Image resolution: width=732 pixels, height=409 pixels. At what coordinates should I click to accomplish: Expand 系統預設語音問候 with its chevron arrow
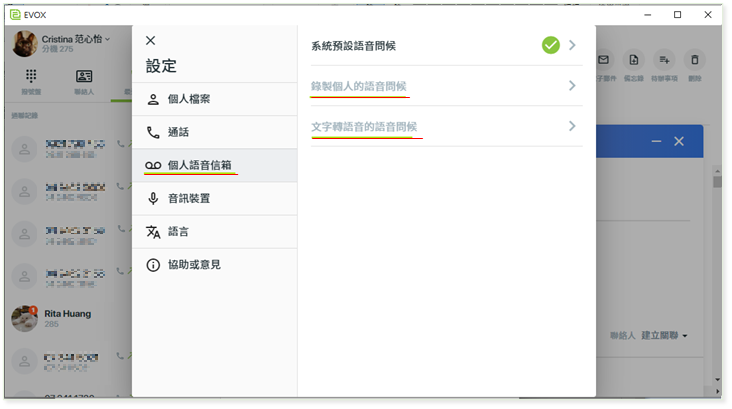pyautogui.click(x=572, y=45)
